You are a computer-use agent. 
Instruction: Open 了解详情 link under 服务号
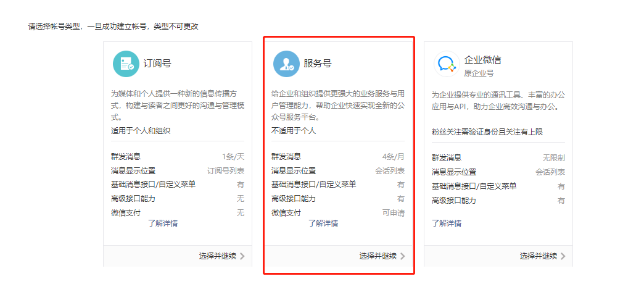pos(323,223)
